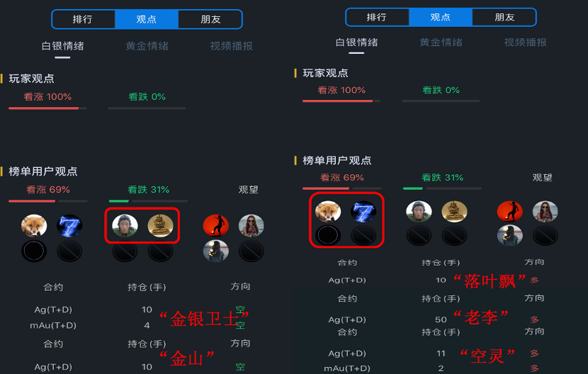Click the 看涨 69% progress bar right panel
Screen dimensions: 588x374
click(342, 188)
